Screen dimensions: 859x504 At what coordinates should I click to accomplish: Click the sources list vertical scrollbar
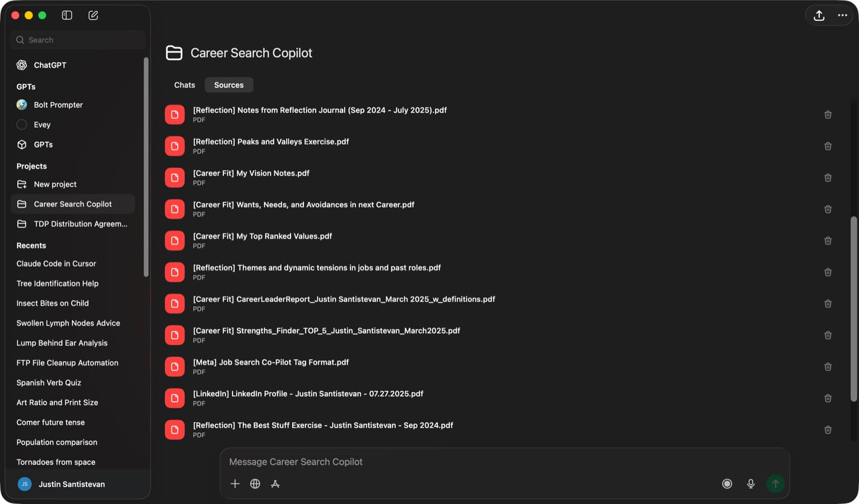[854, 309]
